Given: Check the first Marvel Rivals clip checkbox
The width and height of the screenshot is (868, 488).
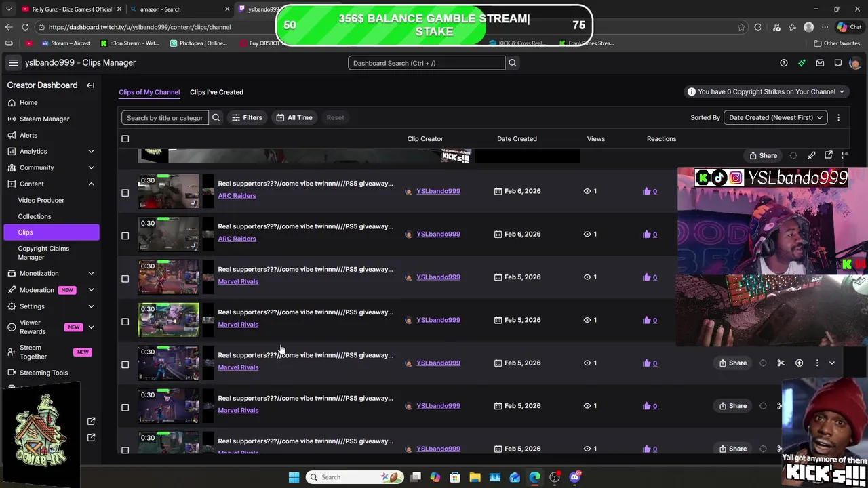Looking at the screenshot, I should tap(125, 279).
